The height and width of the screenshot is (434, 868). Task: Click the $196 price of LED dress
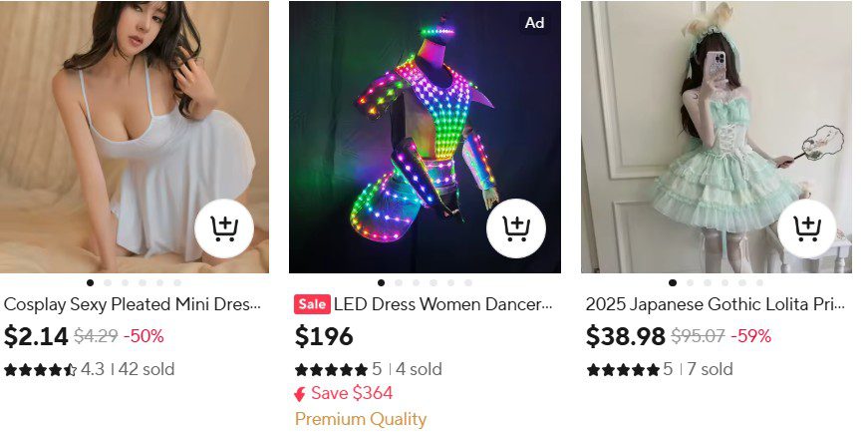click(324, 336)
